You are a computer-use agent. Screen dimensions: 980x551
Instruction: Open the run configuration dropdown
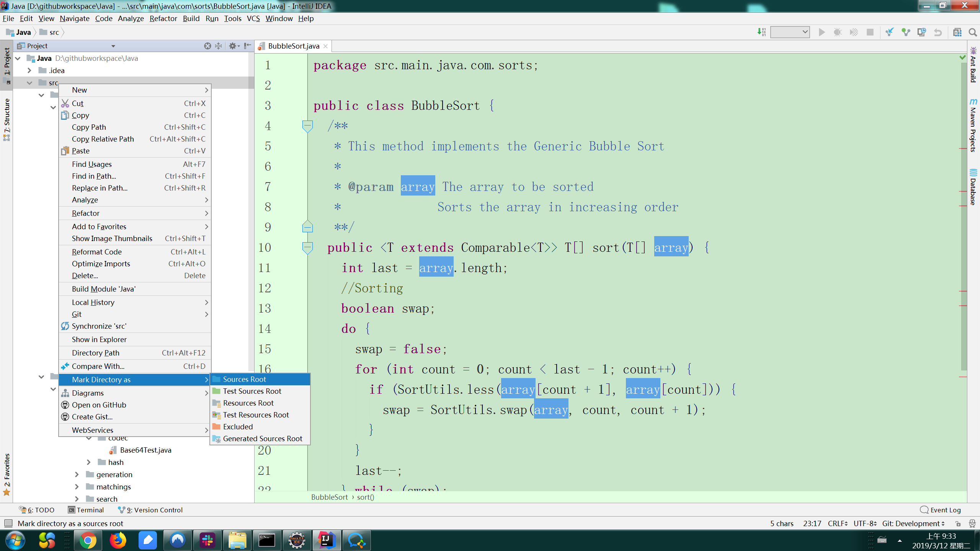point(789,33)
